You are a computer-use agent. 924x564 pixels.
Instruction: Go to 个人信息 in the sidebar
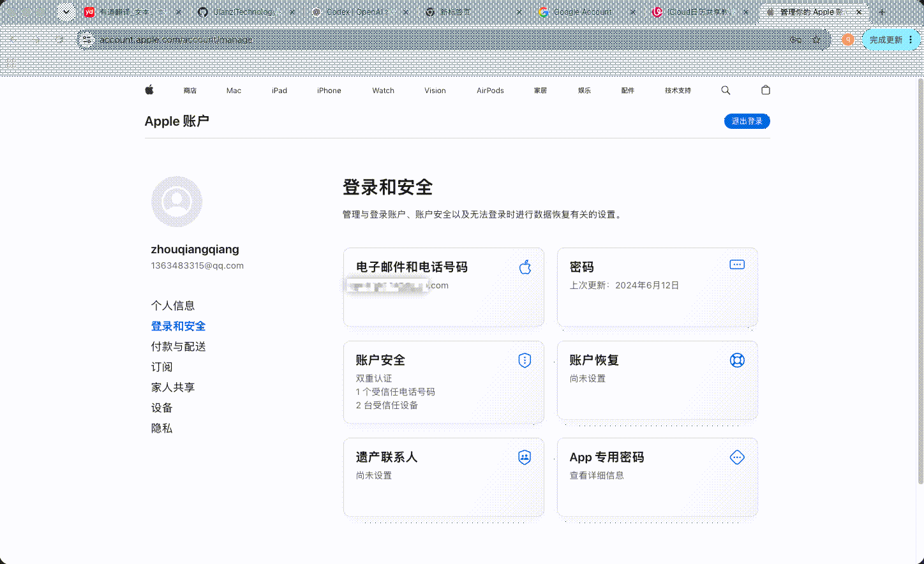[x=173, y=306]
